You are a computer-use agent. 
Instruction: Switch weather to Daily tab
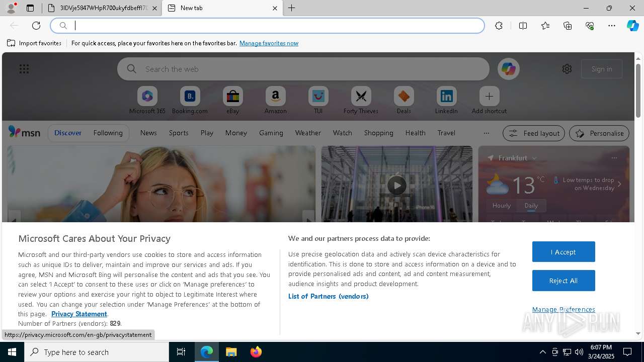click(531, 206)
